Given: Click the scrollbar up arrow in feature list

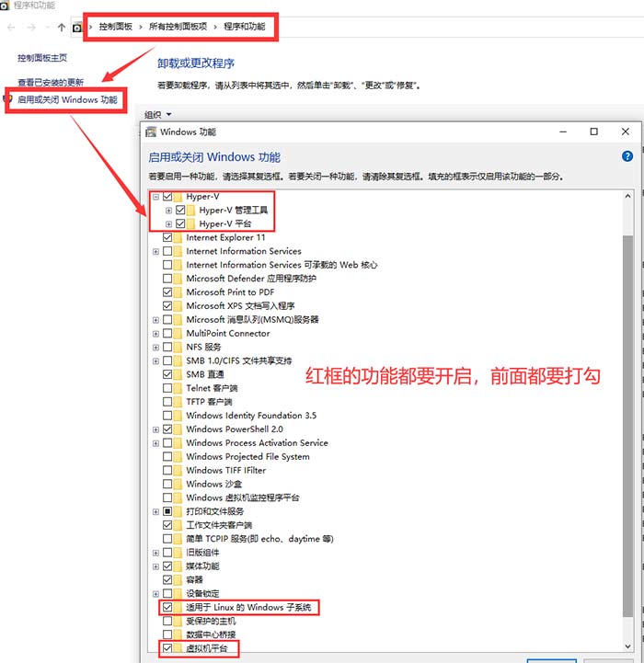Looking at the screenshot, I should point(628,196).
